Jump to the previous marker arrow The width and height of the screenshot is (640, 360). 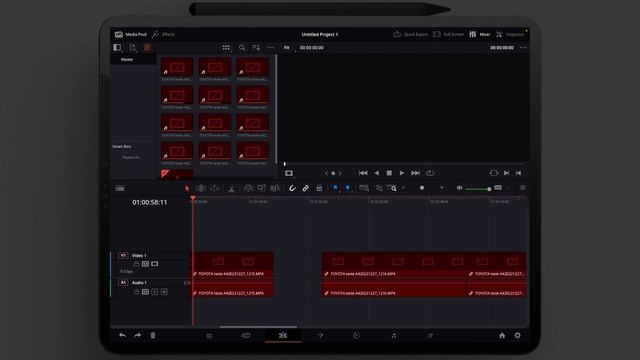click(x=327, y=173)
